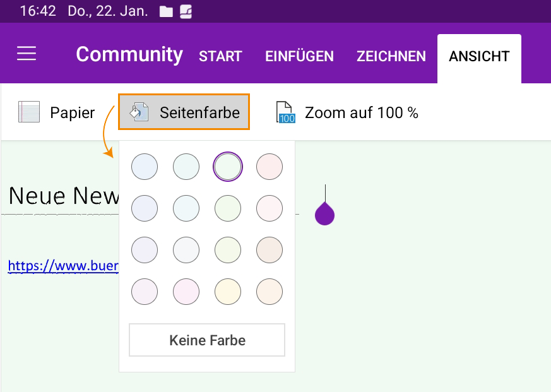Switch to the START tab

pyautogui.click(x=220, y=56)
